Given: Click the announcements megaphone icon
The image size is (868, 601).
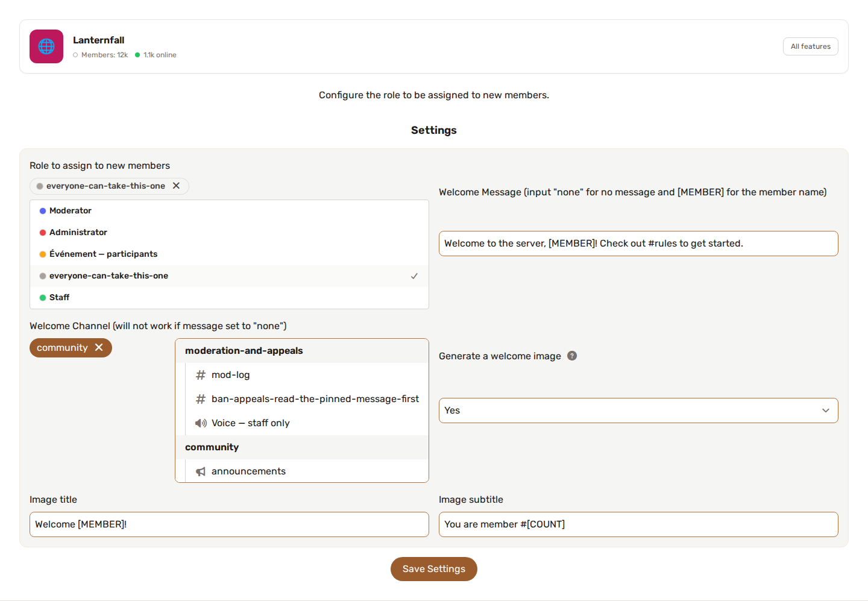Looking at the screenshot, I should (201, 471).
